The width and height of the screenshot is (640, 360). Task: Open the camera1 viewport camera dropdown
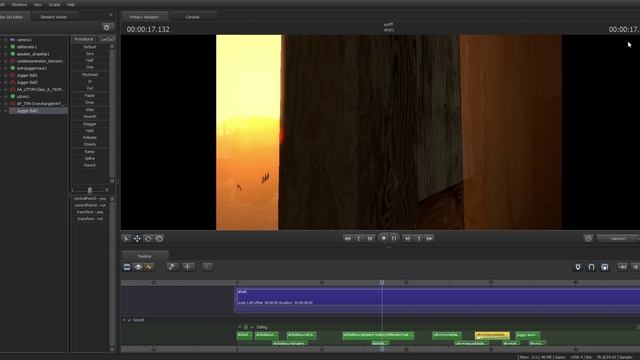point(619,238)
